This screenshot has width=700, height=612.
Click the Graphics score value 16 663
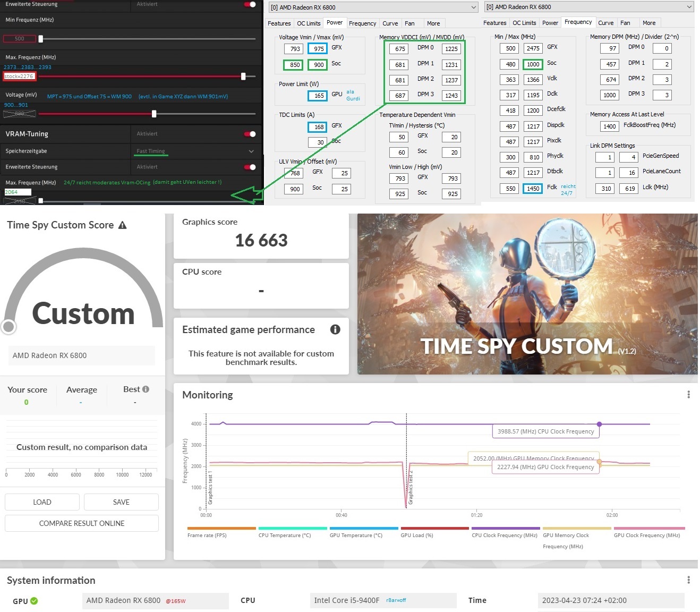point(261,241)
